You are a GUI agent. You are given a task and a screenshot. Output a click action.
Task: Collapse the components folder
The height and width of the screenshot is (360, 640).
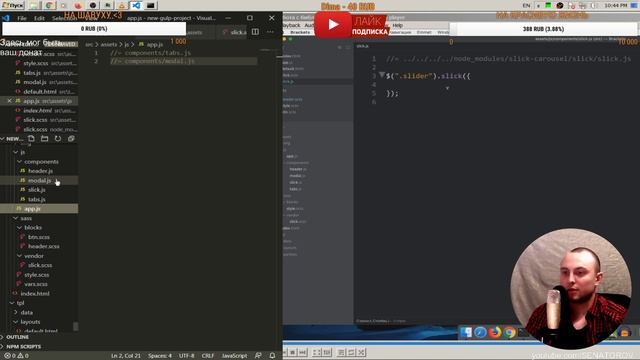point(19,162)
